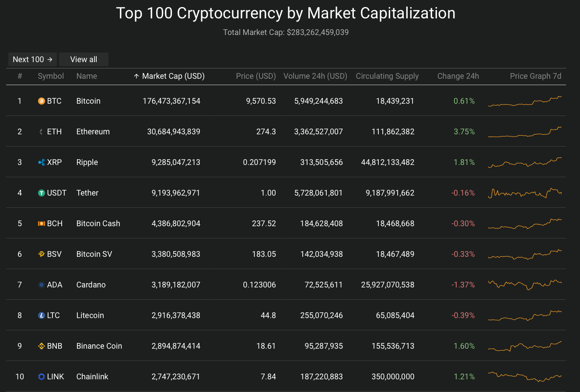
Task: Click Cardano change value -1.37%
Action: point(463,285)
